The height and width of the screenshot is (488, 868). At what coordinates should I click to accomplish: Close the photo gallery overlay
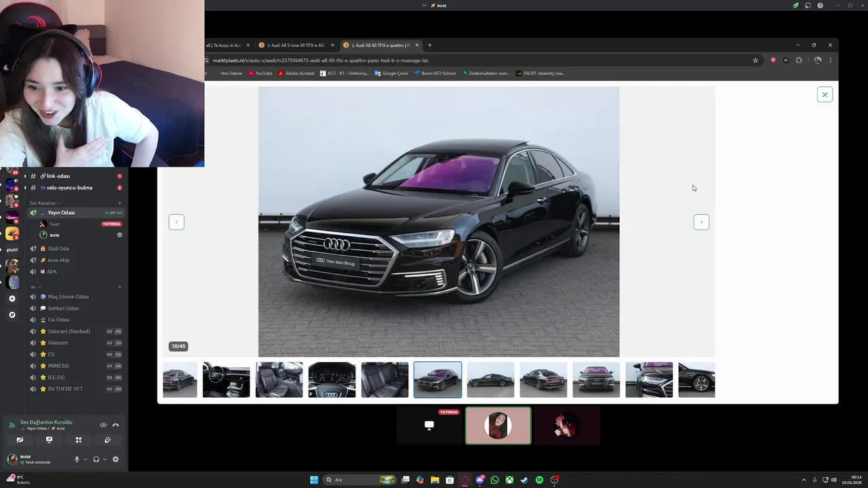click(x=825, y=95)
